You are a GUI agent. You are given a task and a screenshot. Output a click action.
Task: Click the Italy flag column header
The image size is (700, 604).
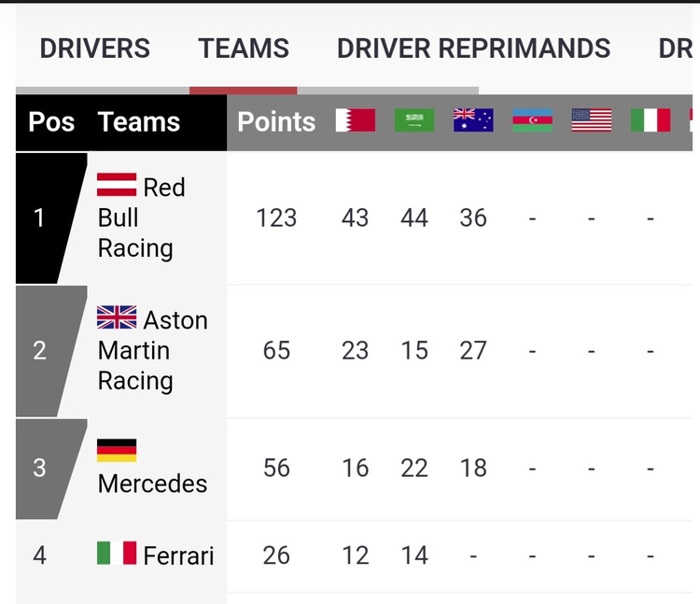[x=651, y=120]
